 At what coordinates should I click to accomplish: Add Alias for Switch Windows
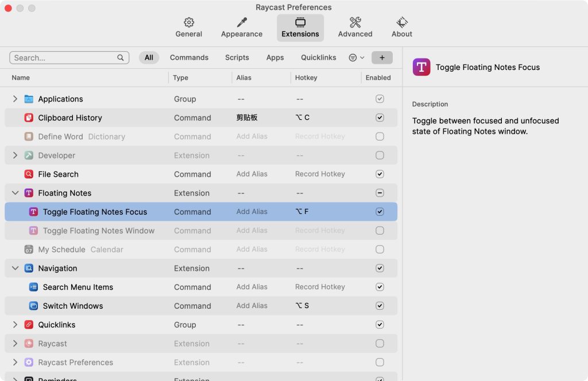tap(252, 306)
